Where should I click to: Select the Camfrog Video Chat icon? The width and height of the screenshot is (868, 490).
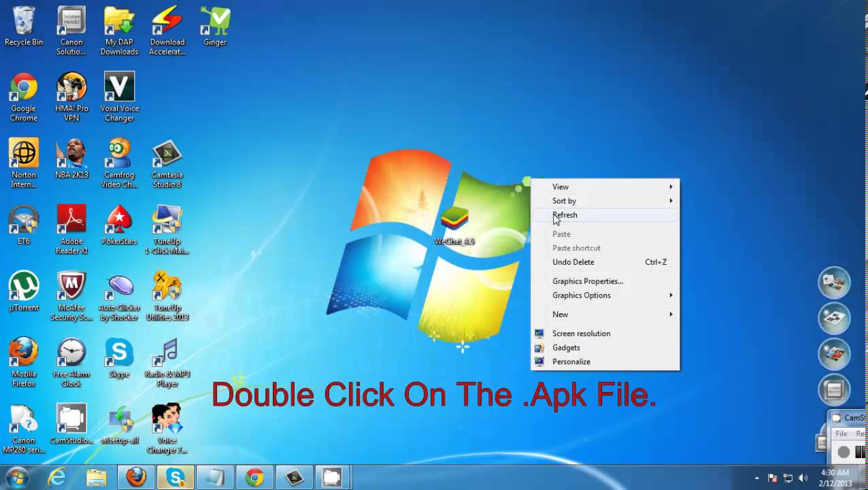(x=119, y=164)
